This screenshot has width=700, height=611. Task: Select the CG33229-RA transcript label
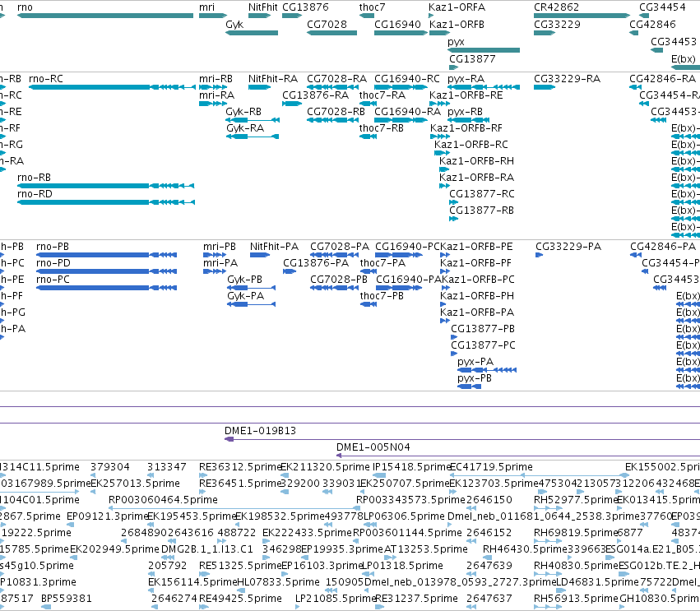point(567,79)
